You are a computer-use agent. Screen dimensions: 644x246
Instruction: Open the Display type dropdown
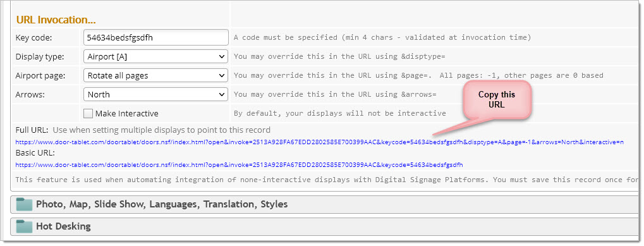tap(155, 57)
